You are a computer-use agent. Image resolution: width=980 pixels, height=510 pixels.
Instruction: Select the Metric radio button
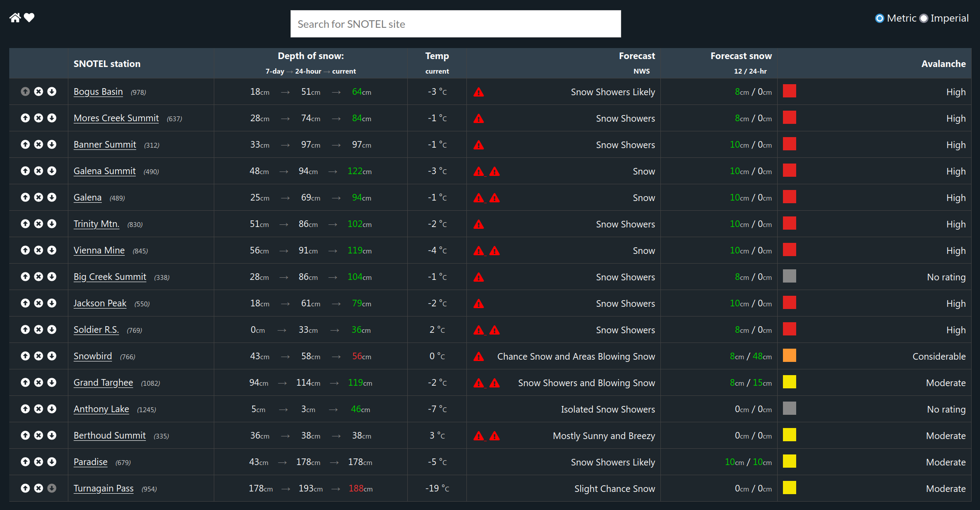(879, 19)
